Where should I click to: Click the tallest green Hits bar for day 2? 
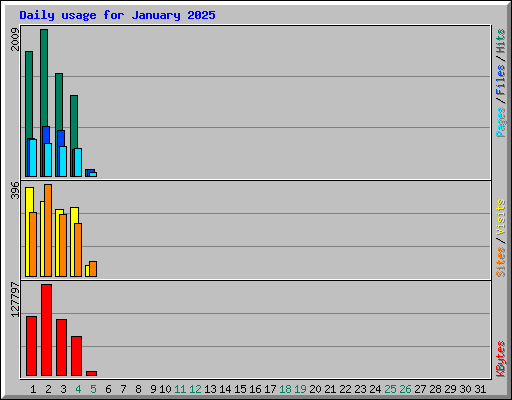(44, 103)
